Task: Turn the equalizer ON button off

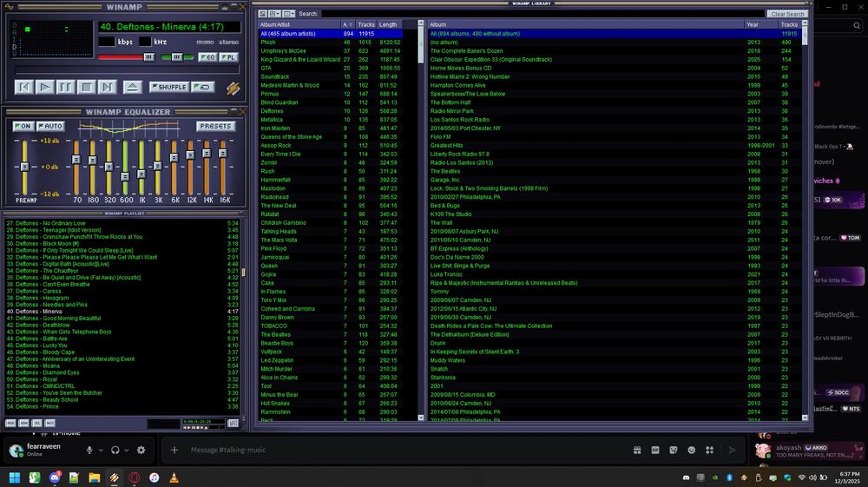Action: tap(23, 126)
